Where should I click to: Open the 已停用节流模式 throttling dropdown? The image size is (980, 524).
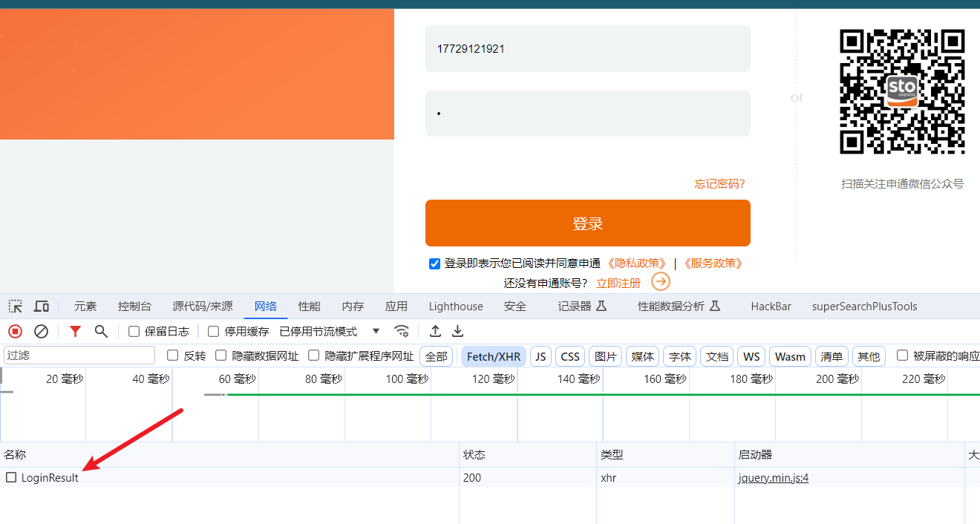coord(330,331)
